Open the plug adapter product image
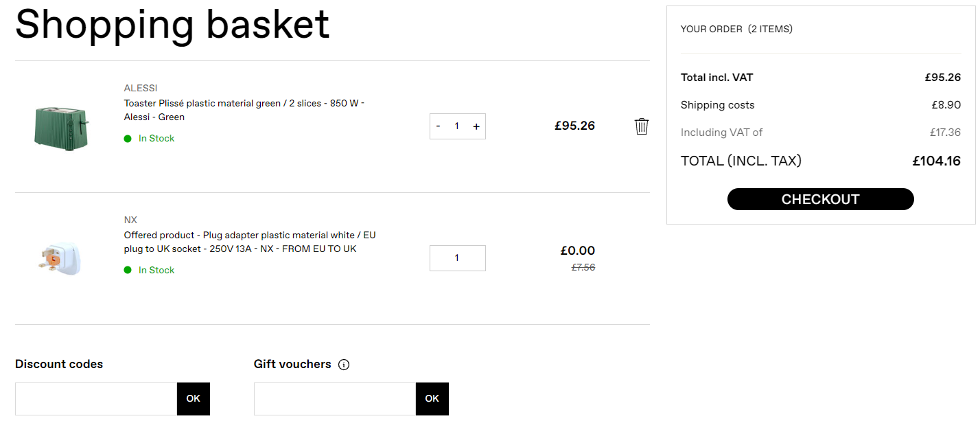980x423 pixels. tap(60, 258)
